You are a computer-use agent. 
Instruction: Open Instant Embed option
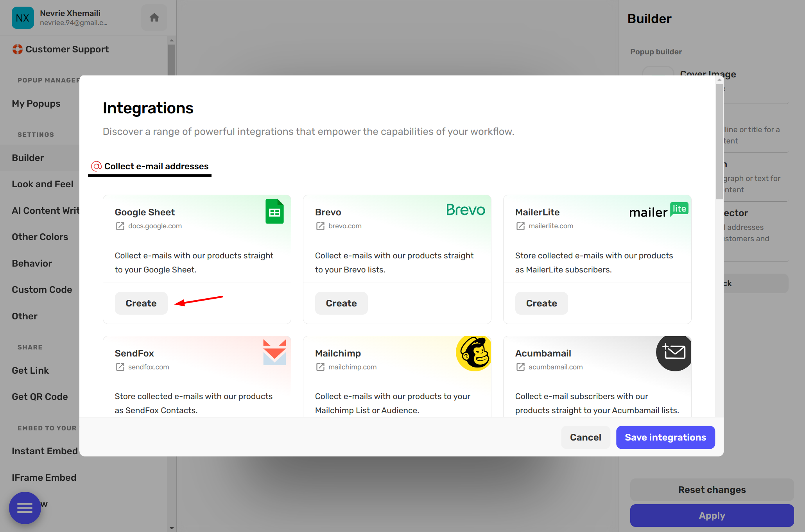point(45,451)
